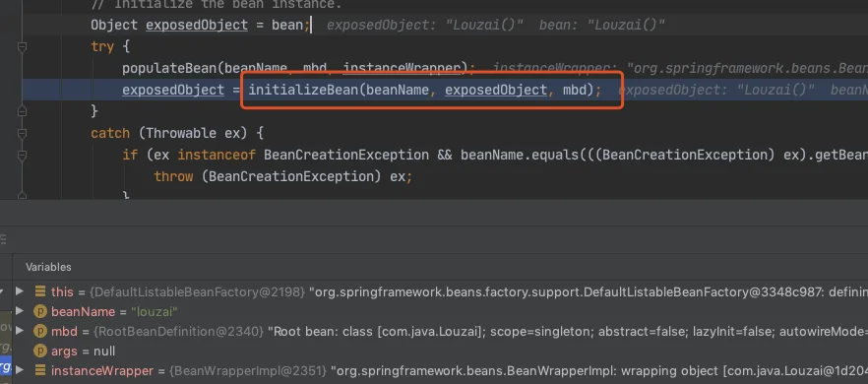
Task: Toggle fold marker at catch line
Action: (22, 134)
